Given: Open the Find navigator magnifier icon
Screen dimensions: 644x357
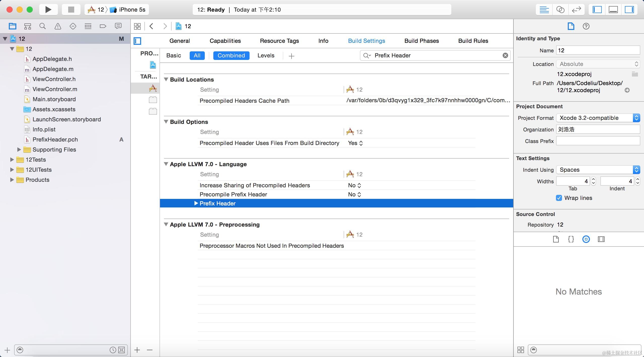Looking at the screenshot, I should 43,26.
